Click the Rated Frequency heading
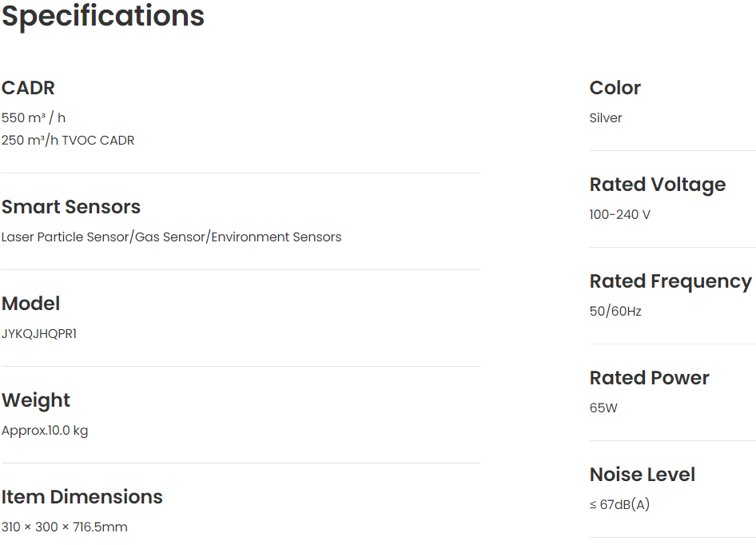This screenshot has width=756, height=545. (x=670, y=281)
